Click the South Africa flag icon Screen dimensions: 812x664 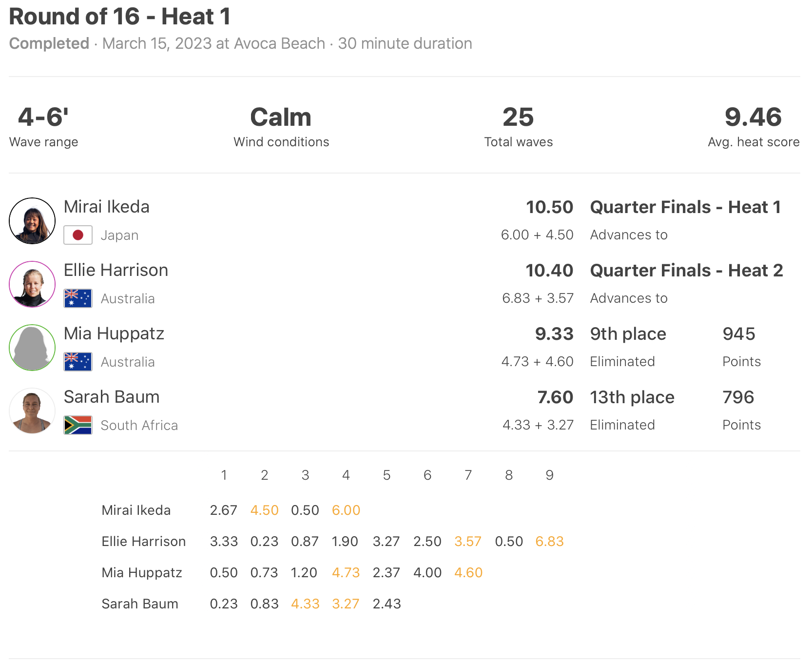(78, 425)
